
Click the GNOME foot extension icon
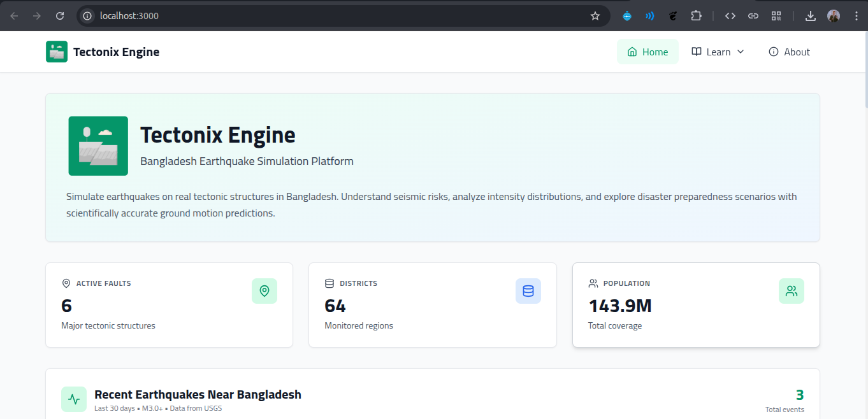coord(673,16)
